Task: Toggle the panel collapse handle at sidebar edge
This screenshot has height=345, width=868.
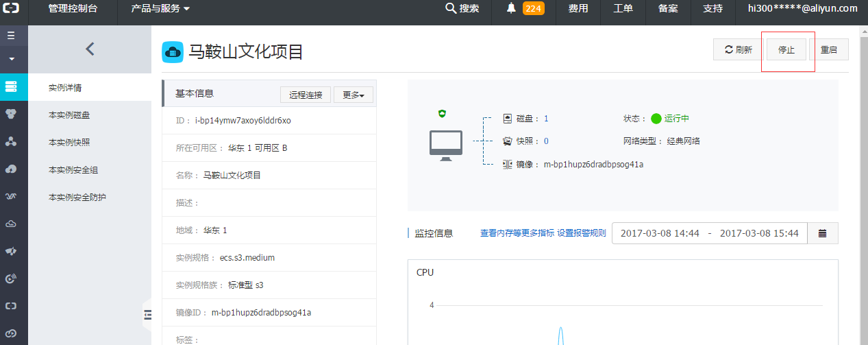Action: pos(147,314)
